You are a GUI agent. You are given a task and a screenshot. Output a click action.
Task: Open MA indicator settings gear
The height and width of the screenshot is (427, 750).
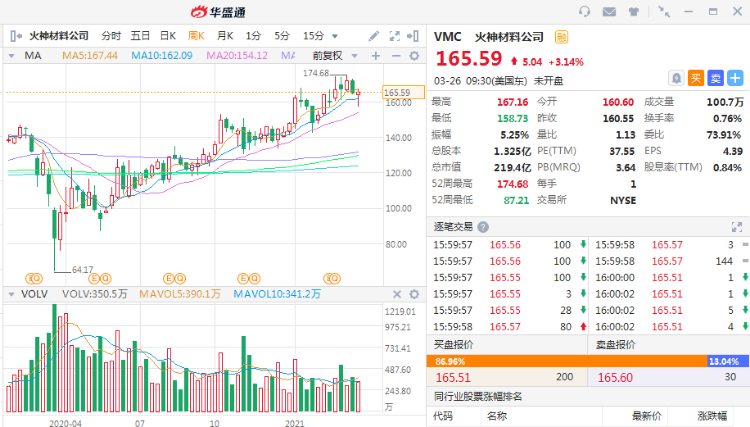pyautogui.click(x=414, y=56)
